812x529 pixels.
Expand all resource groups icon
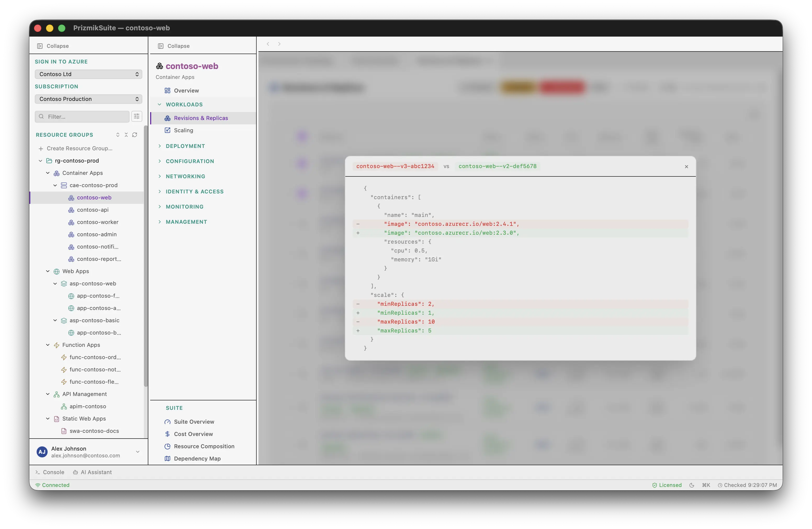pos(118,135)
